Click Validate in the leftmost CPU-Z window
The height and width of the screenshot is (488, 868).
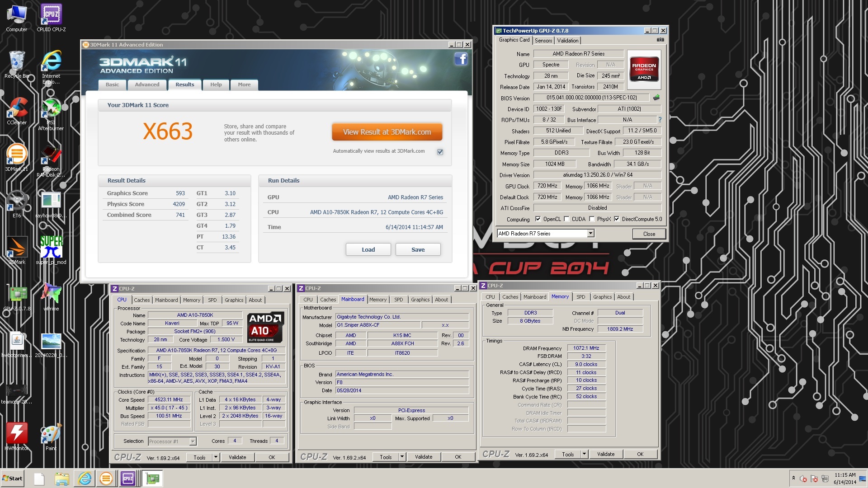click(x=237, y=457)
